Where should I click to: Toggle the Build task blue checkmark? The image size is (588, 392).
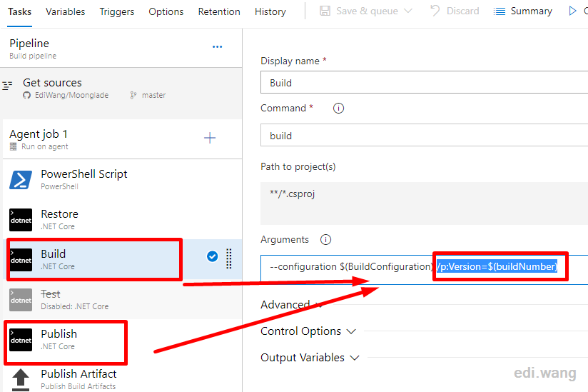click(x=212, y=256)
